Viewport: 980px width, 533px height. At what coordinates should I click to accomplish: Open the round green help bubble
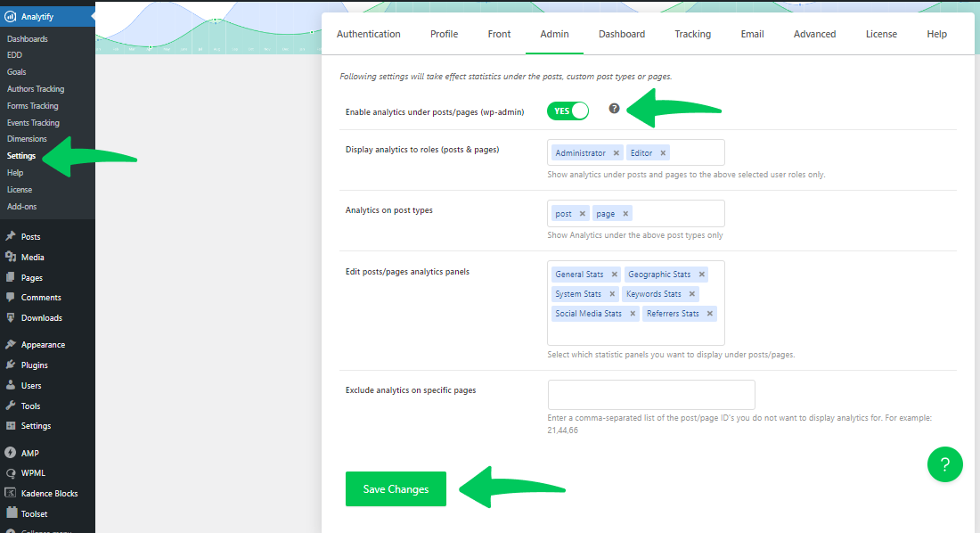pyautogui.click(x=945, y=464)
